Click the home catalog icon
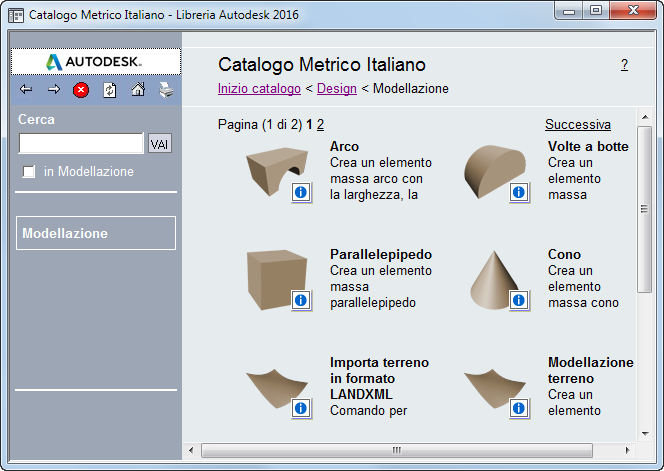The width and height of the screenshot is (664, 471). coord(138,89)
